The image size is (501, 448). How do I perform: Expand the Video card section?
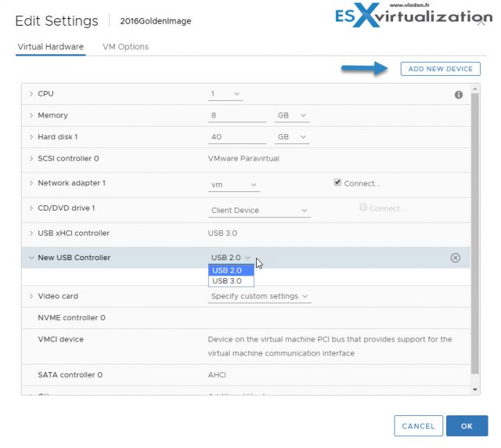pos(31,296)
